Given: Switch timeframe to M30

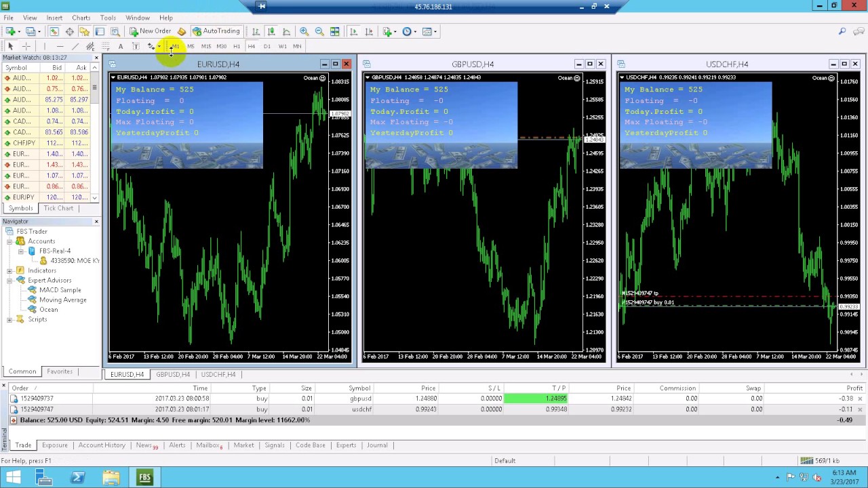Looking at the screenshot, I should pyautogui.click(x=222, y=46).
